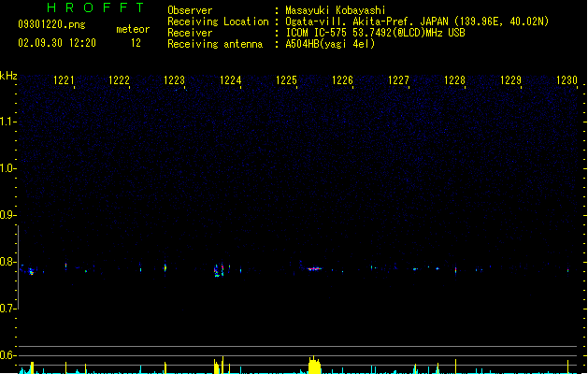Screen dimensions: 588x374
Task: Click the green "meteor" label
Action: pos(133,29)
